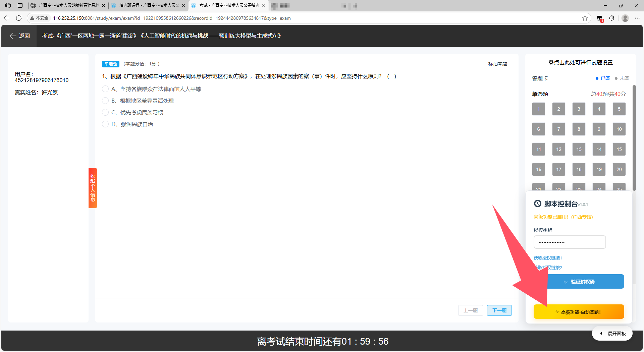Viewport: 644px width, 352px height.
Task: Click the exam countdown timer text
Action: click(322, 341)
